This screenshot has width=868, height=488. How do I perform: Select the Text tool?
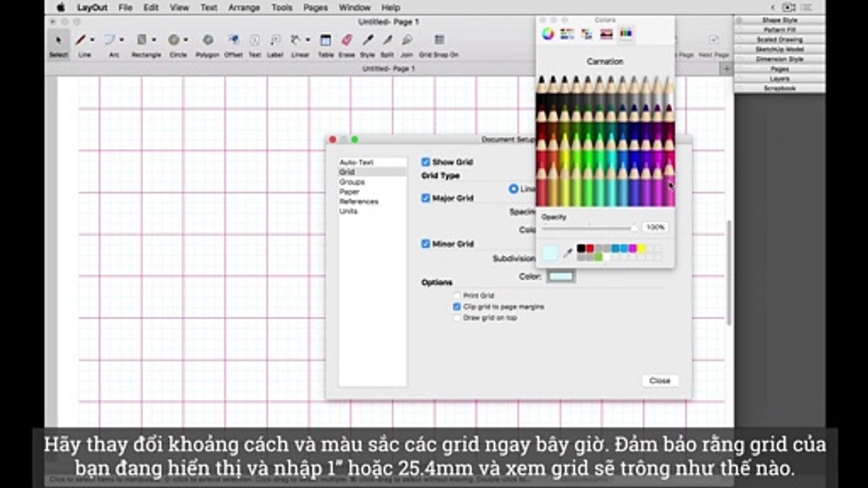pos(254,40)
